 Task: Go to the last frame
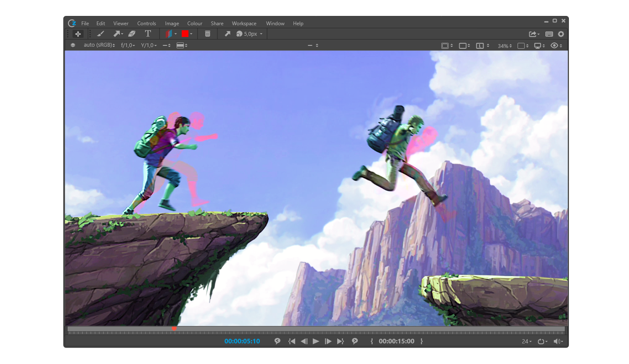[x=341, y=341]
